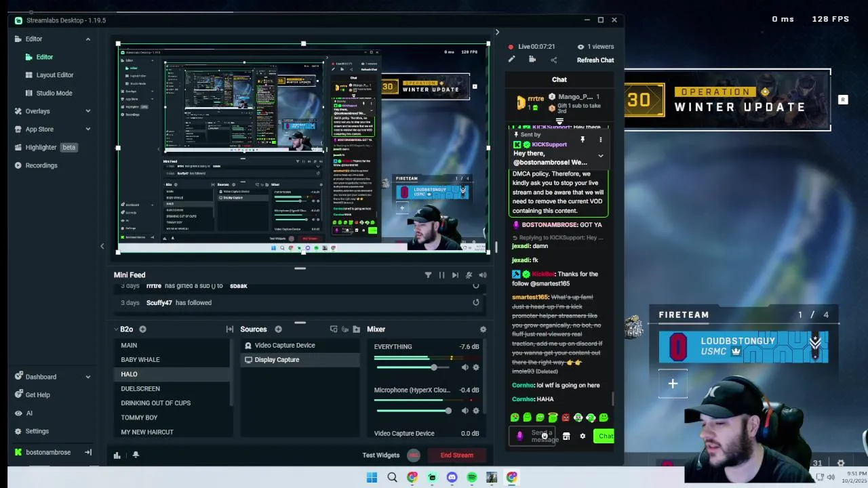Adjust the Microphone HyperX volume slider
Viewport: 868px width, 488px height.
tap(414, 411)
